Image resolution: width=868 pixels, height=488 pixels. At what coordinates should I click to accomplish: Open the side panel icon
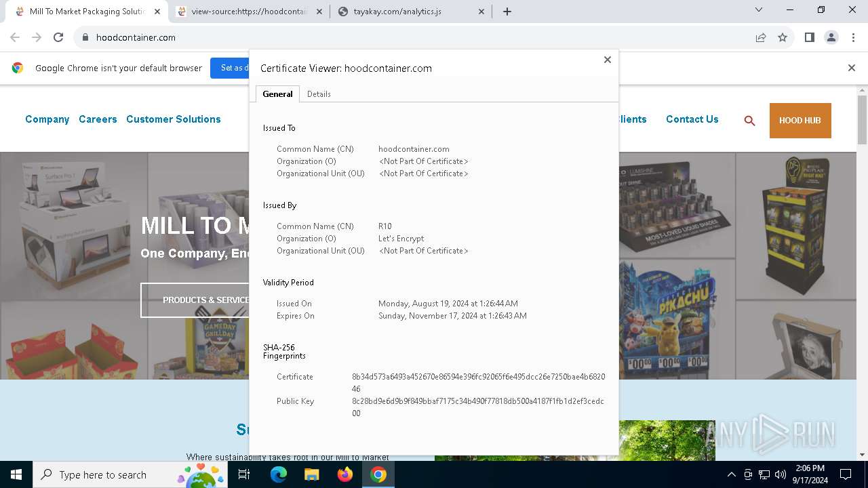[x=810, y=37]
